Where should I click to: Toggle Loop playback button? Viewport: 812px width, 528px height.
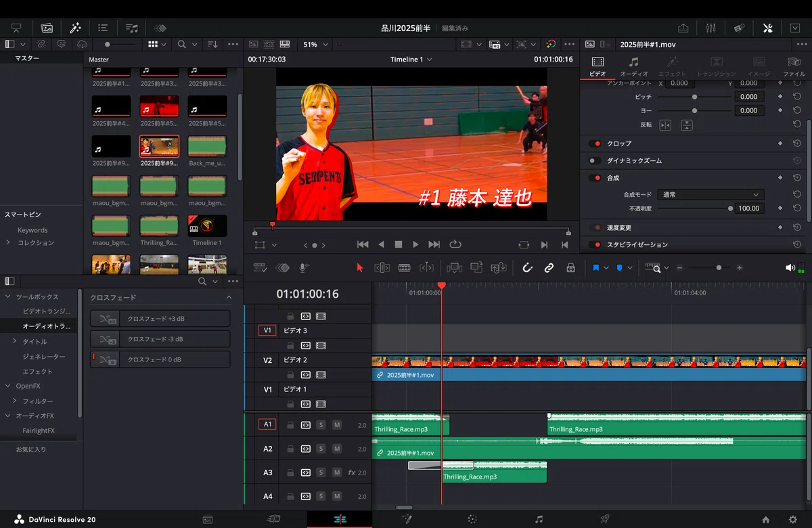[455, 244]
